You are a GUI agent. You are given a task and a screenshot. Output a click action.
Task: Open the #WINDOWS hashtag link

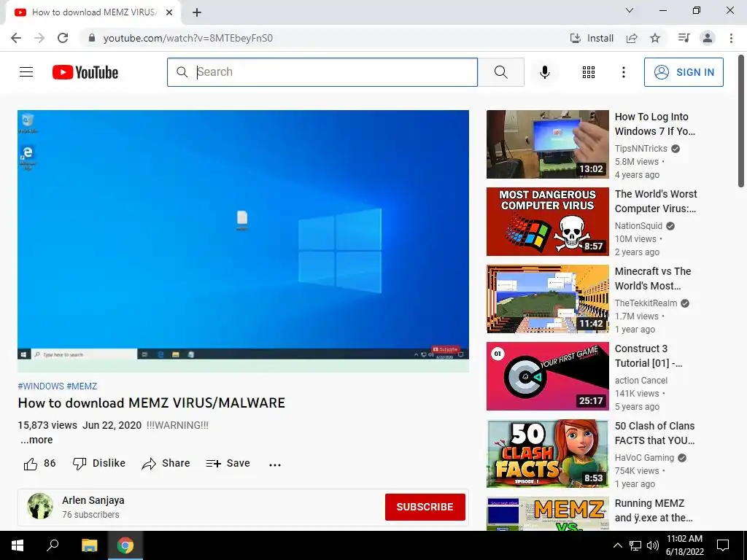pos(41,386)
